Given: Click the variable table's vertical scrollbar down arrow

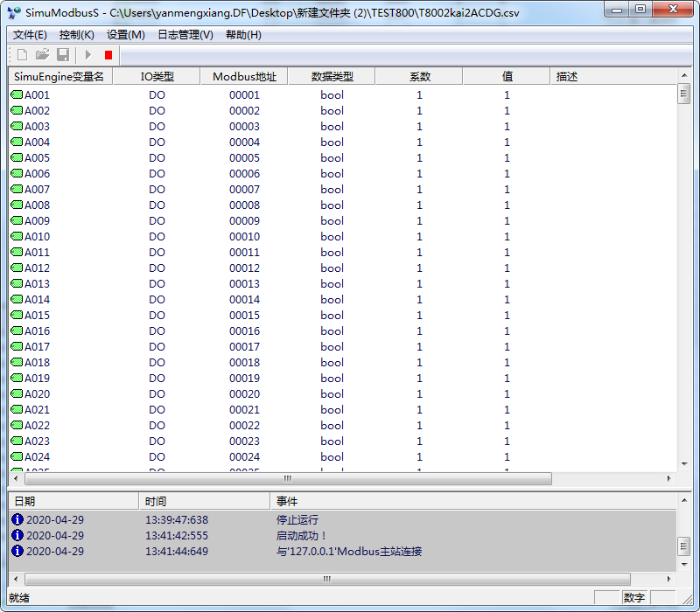Looking at the screenshot, I should click(x=684, y=464).
